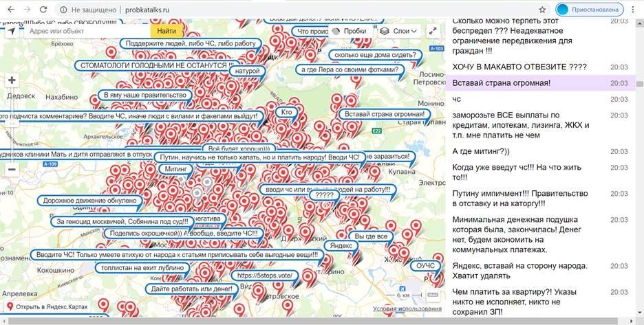Click 'Поддержите людей, либо ЧС' balloon

pyautogui.click(x=191, y=43)
